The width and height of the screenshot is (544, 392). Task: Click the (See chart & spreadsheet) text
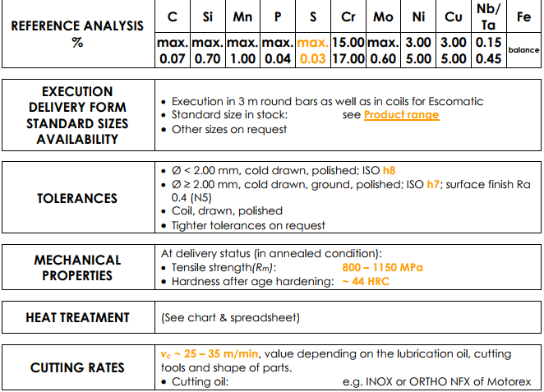(x=230, y=317)
